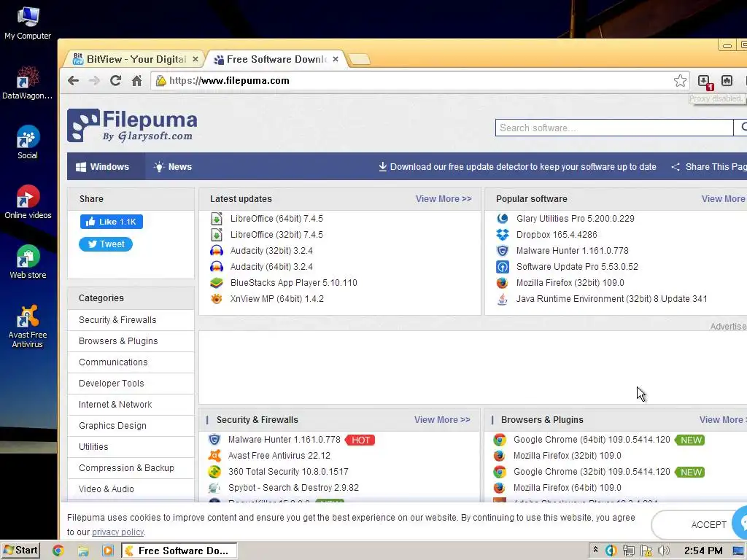This screenshot has height=560, width=747.
Task: Switch to BitView browser tab
Action: pos(134,59)
